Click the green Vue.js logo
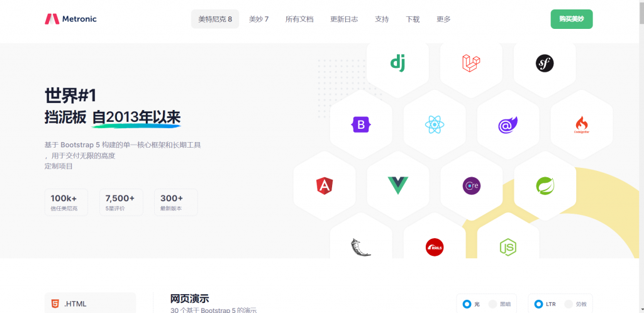The height and width of the screenshot is (313, 644). [x=397, y=185]
